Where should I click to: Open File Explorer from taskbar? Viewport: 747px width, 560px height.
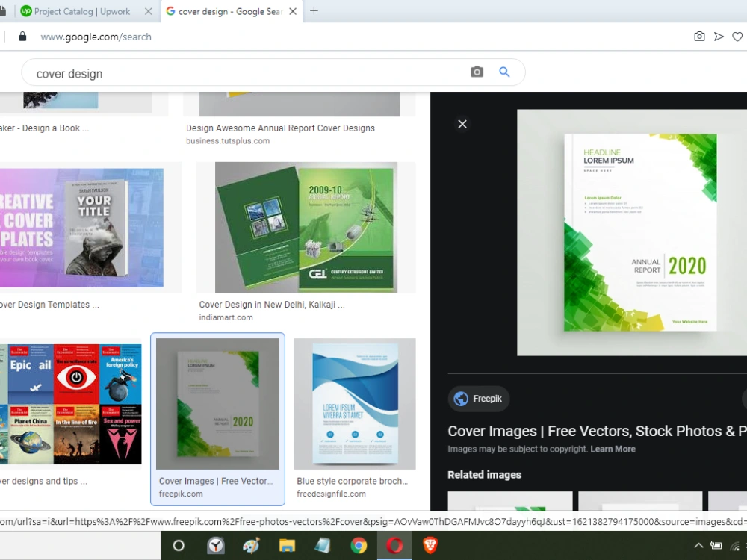coord(287,546)
